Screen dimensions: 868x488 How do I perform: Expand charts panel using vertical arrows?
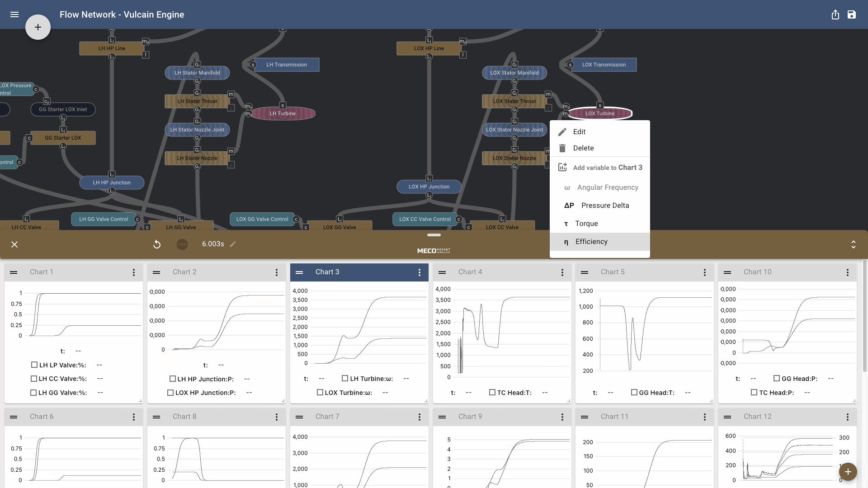click(x=853, y=244)
